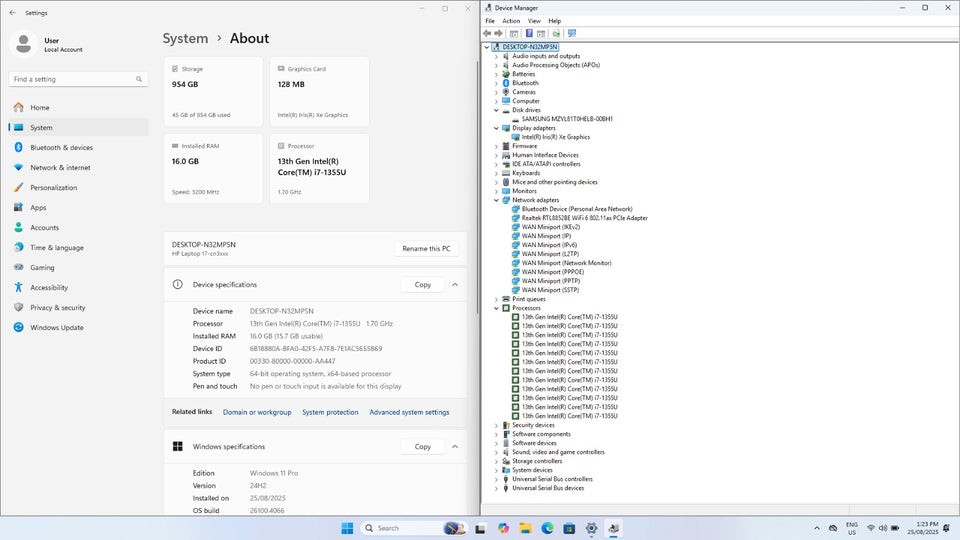
Task: Click the Help icon in Device Manager toolbar
Action: [529, 34]
